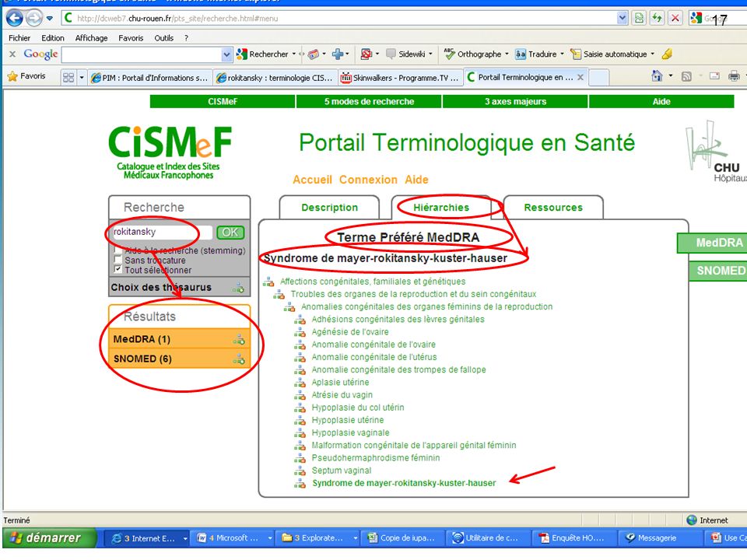Click the Read mail icon in command bar

pos(714,75)
